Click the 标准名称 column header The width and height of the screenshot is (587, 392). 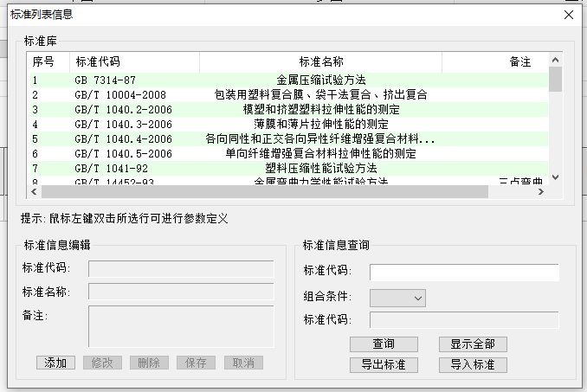320,62
